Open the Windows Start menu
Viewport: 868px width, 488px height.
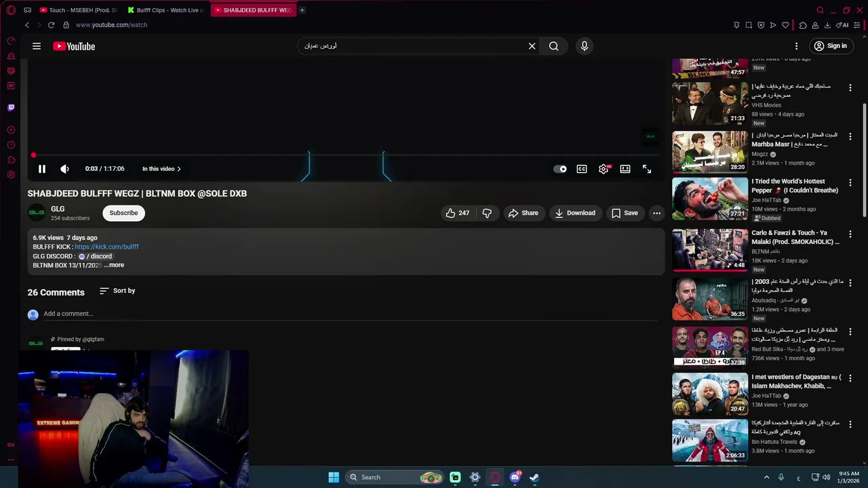coord(334,477)
